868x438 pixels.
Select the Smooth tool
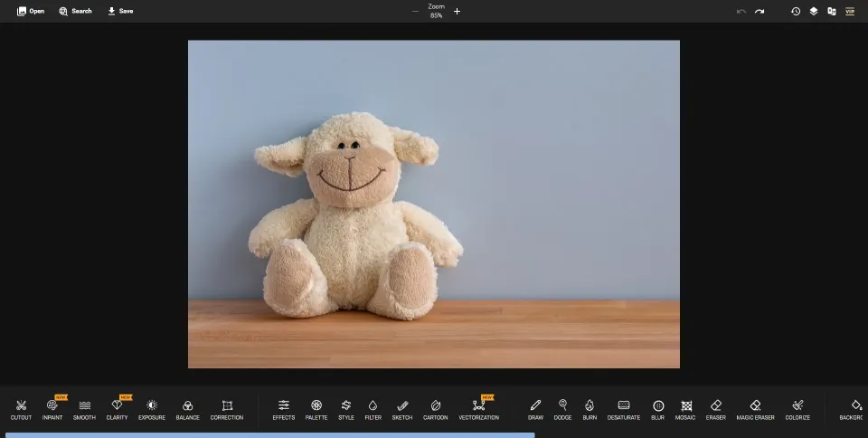[85, 410]
